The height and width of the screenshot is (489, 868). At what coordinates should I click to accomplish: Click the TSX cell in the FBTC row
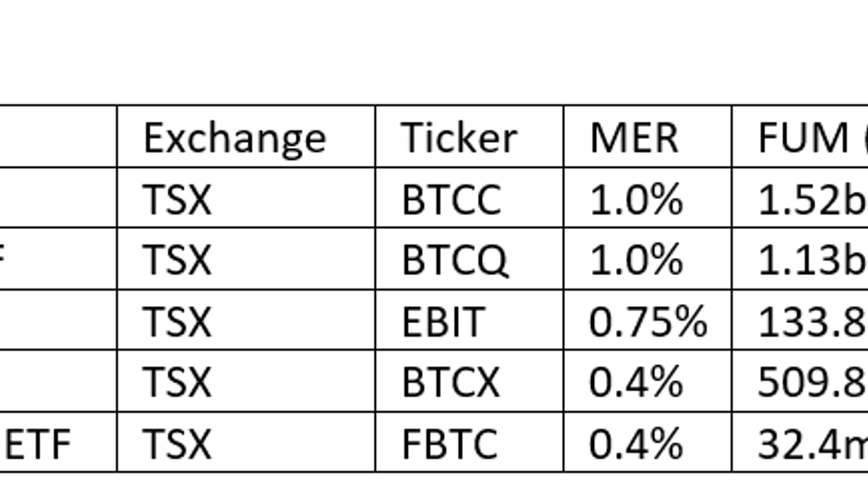point(246,442)
